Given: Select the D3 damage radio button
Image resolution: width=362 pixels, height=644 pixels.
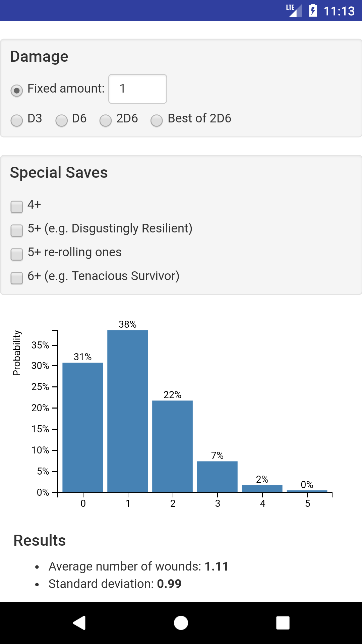Looking at the screenshot, I should click(x=16, y=120).
